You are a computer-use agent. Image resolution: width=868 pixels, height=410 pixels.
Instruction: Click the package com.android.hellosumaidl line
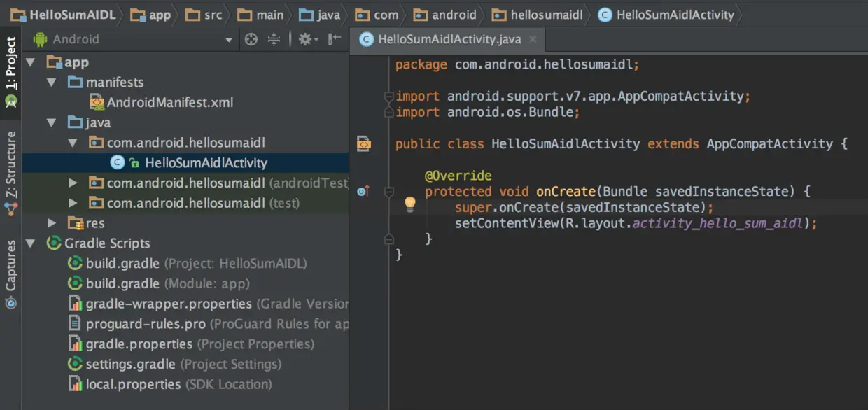[517, 64]
